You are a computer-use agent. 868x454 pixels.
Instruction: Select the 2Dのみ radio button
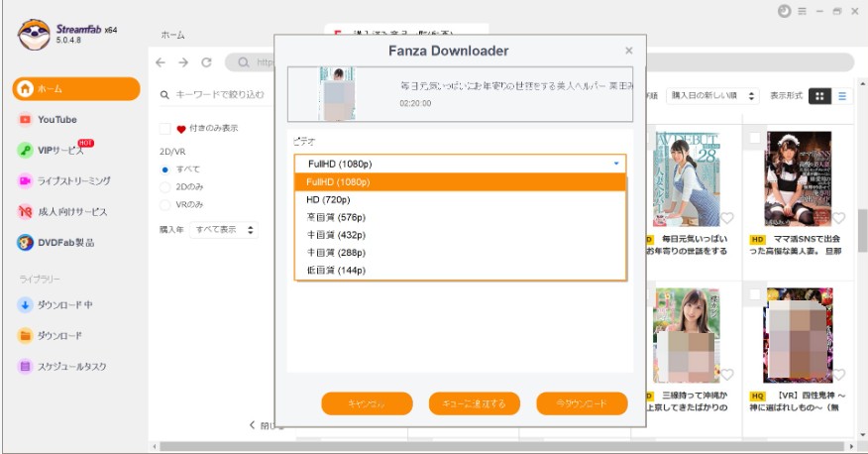(164, 187)
